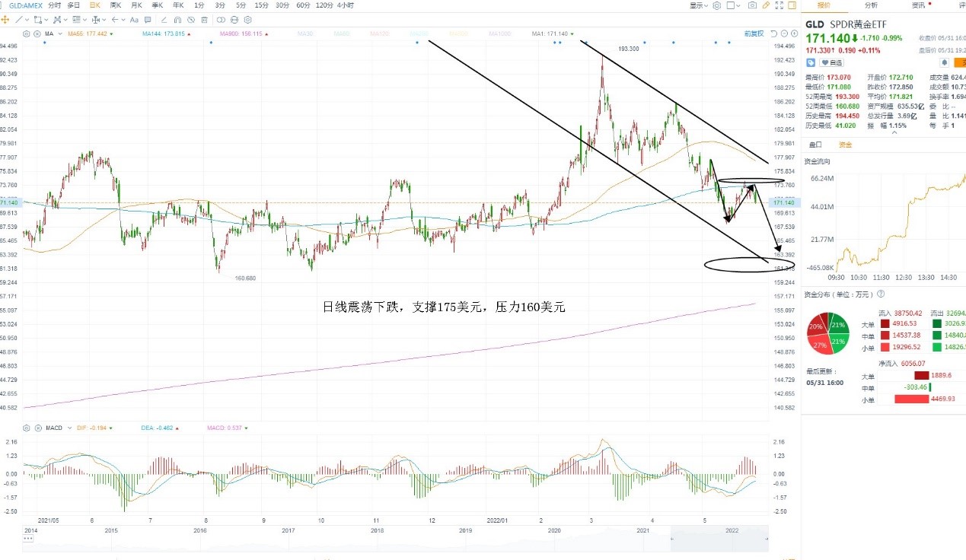Expand trend line tool options arrow
Image resolution: width=966 pixels, height=560 pixels.
tap(27, 20)
